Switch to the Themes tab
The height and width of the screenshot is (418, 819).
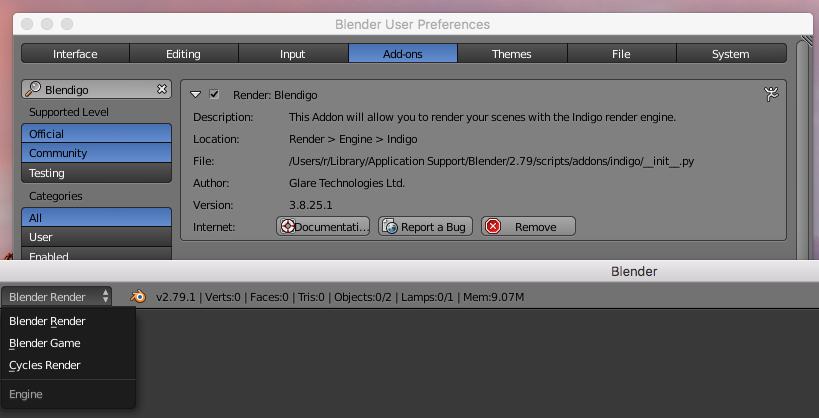[x=512, y=54]
